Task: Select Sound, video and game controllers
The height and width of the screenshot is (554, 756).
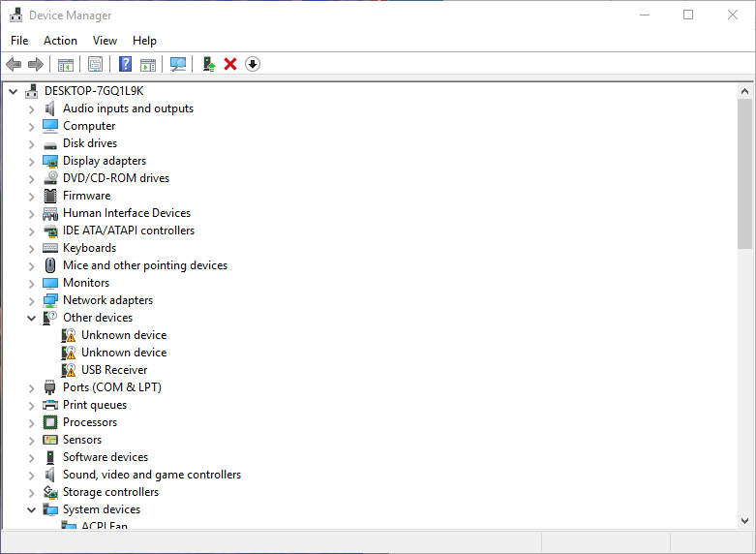Action: 152,475
